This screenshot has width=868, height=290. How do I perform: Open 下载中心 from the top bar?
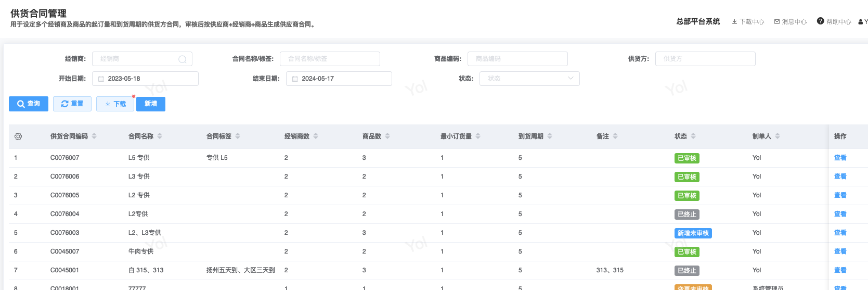[x=748, y=22]
